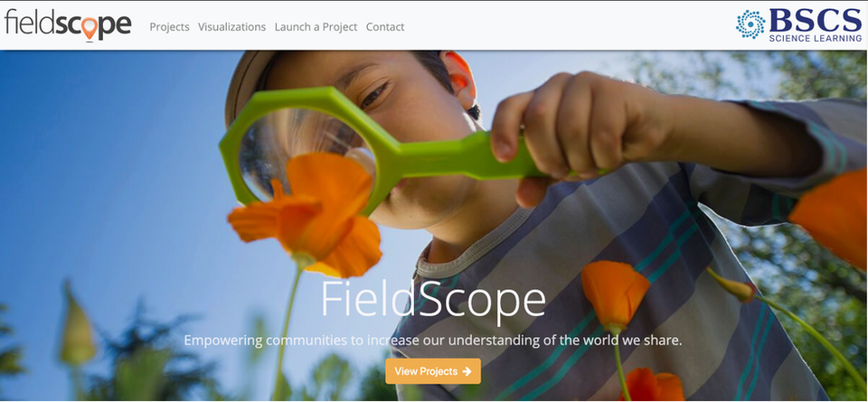Click the blue sky area of hero banner

tap(110, 166)
